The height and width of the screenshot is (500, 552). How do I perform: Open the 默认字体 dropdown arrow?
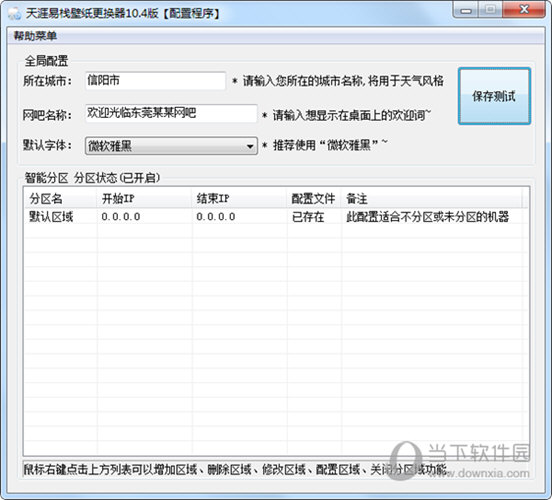click(x=250, y=146)
